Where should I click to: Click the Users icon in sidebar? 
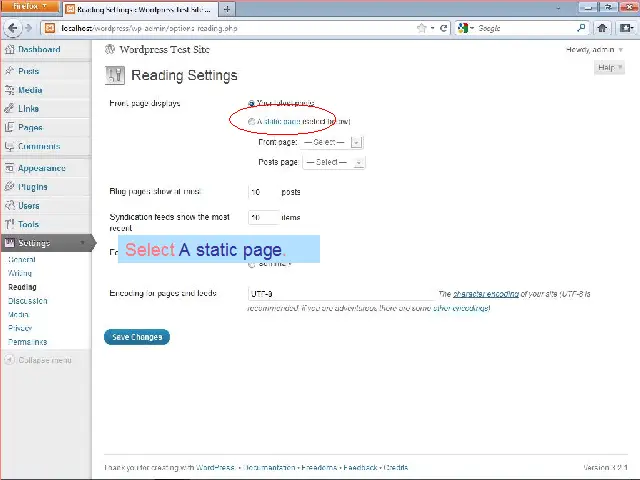click(9, 206)
